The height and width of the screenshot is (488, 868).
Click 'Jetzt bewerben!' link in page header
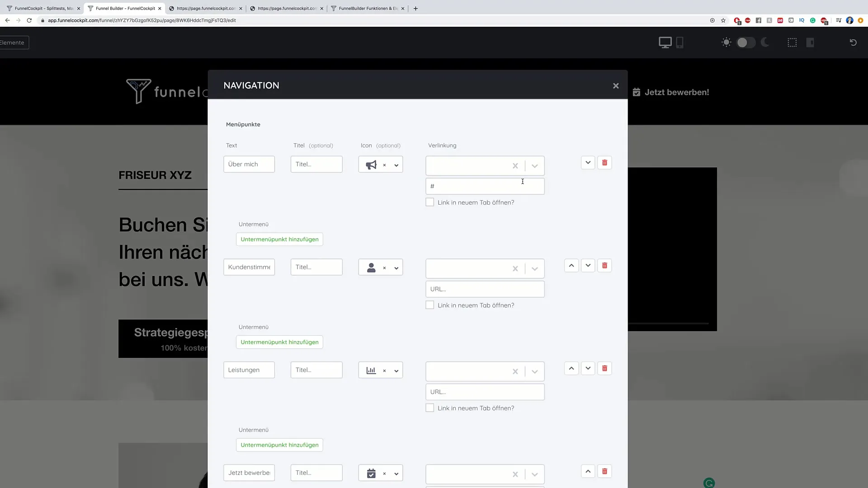point(671,92)
